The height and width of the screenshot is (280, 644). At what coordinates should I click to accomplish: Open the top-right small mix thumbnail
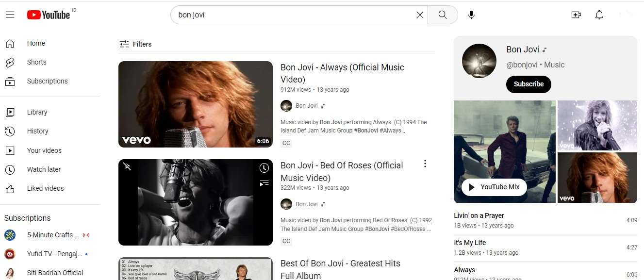(597, 125)
